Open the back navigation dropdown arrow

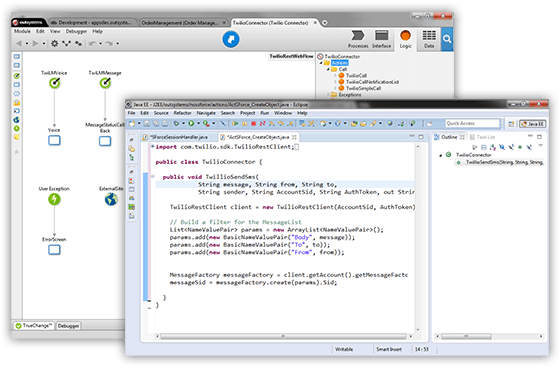pos(27,44)
